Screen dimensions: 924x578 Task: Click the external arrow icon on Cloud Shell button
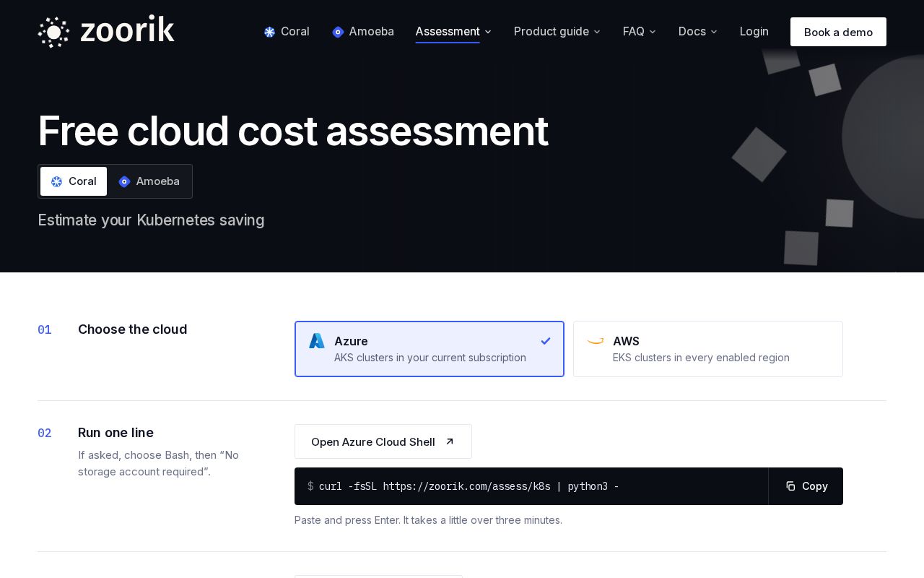[450, 441]
